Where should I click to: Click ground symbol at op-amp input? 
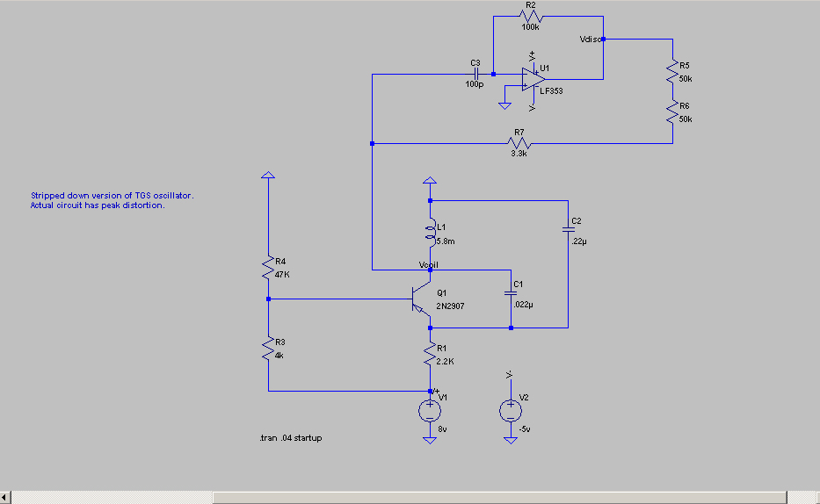pyautogui.click(x=504, y=105)
